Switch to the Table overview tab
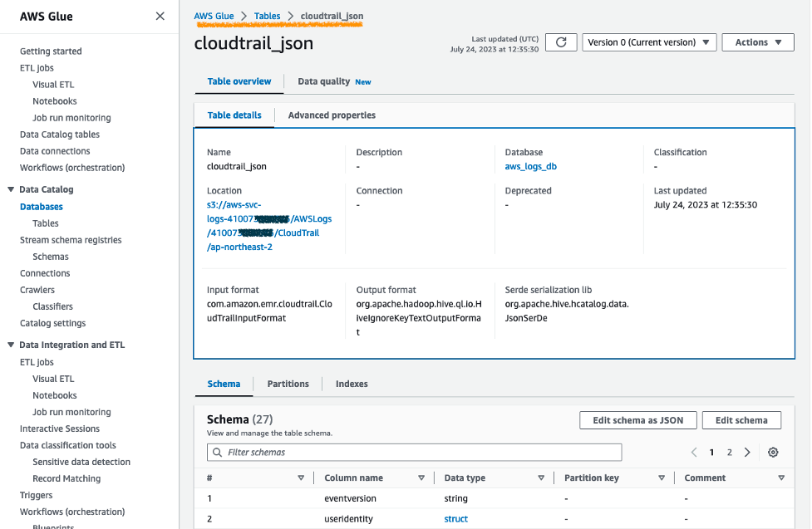 pos(239,81)
